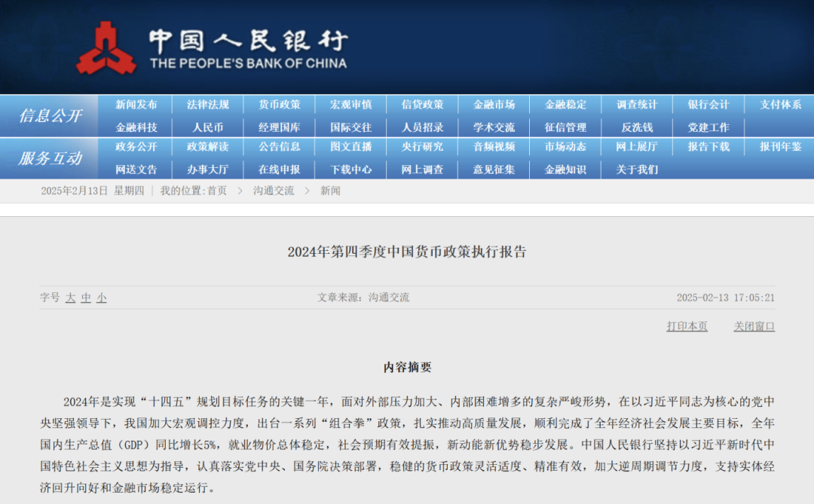Click 关闭窗口 link

(x=754, y=326)
